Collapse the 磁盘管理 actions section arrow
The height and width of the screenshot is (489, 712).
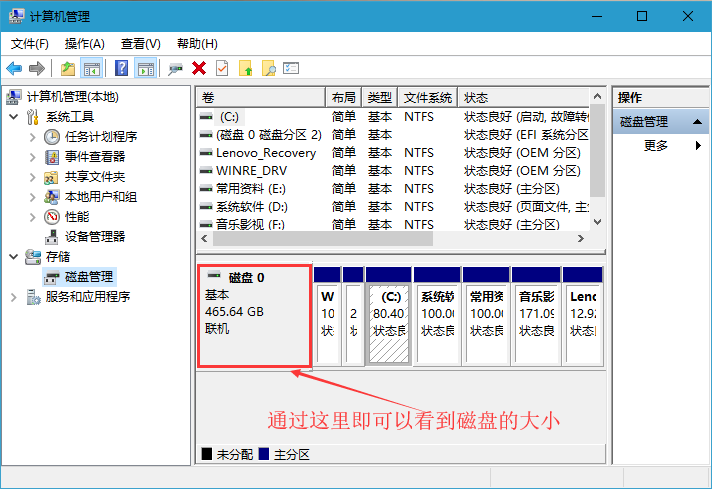tap(697, 122)
